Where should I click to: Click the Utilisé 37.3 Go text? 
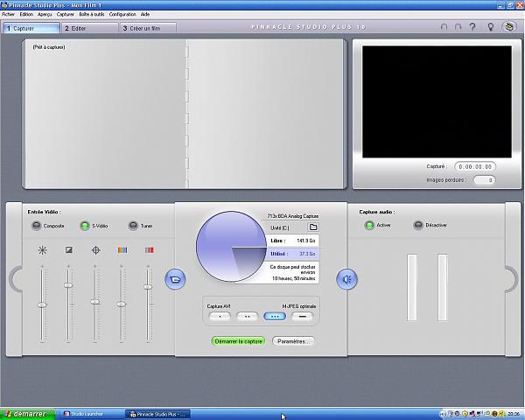[292, 254]
